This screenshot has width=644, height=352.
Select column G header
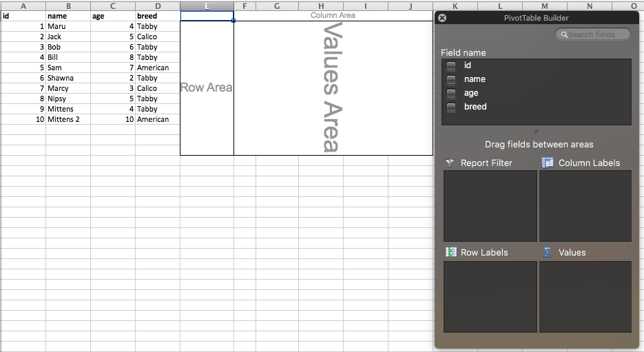(278, 6)
